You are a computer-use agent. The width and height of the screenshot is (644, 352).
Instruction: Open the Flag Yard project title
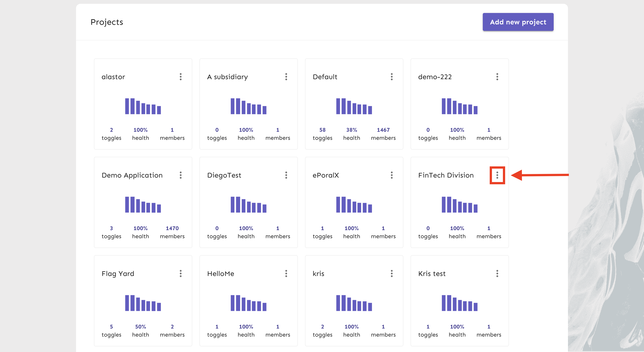tap(118, 274)
